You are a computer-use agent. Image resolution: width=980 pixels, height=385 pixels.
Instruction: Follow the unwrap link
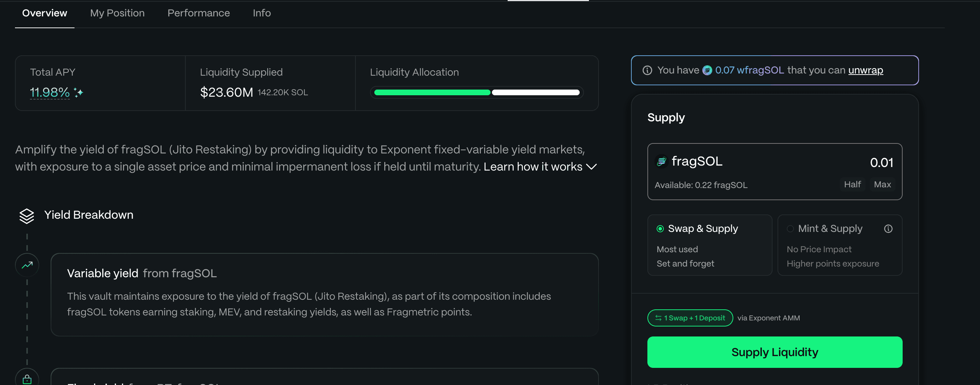(x=866, y=70)
